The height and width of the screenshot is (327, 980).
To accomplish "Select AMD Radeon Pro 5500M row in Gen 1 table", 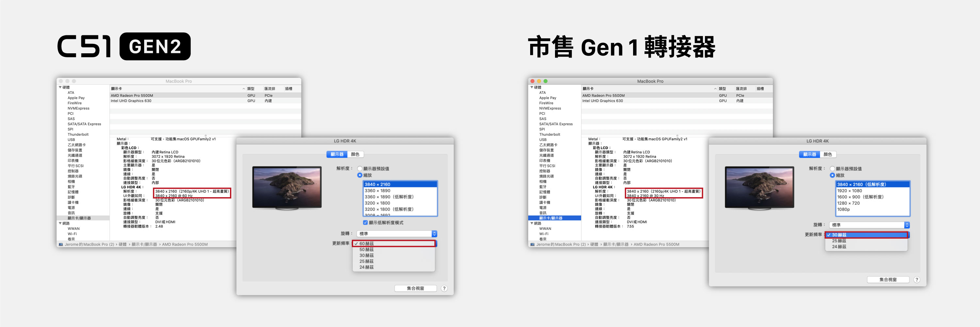I will 677,95.
